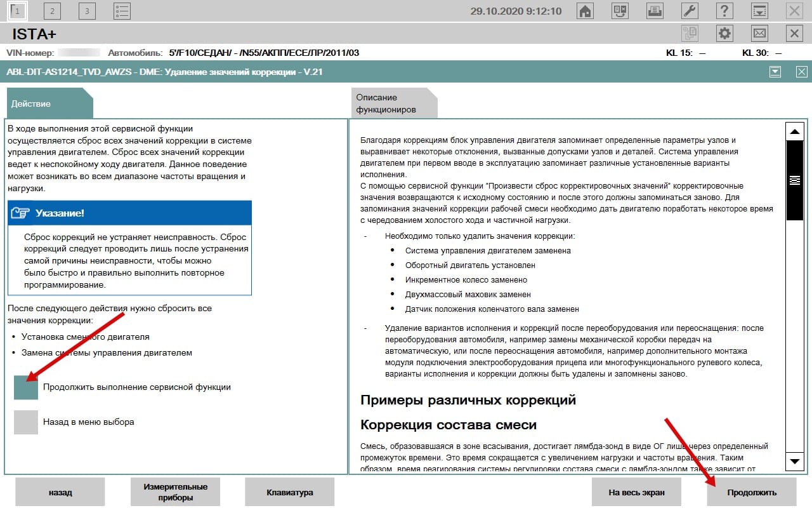Screen dimensions: 812x508
Task: Switch to operation tab 3
Action: [87, 11]
